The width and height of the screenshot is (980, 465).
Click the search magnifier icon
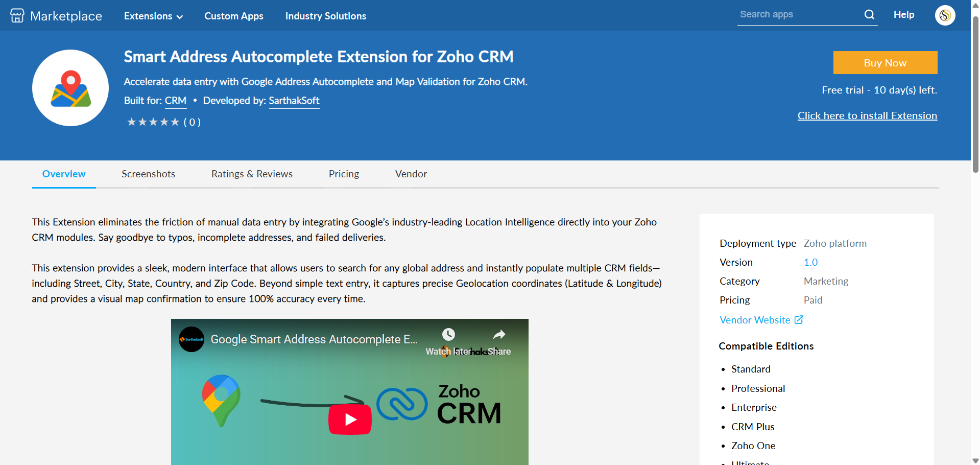(x=869, y=14)
